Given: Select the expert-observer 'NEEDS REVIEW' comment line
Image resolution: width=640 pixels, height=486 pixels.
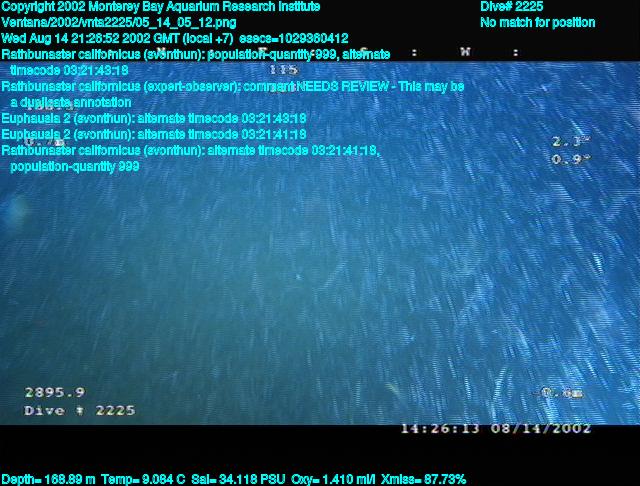Looking at the screenshot, I should pyautogui.click(x=233, y=87).
